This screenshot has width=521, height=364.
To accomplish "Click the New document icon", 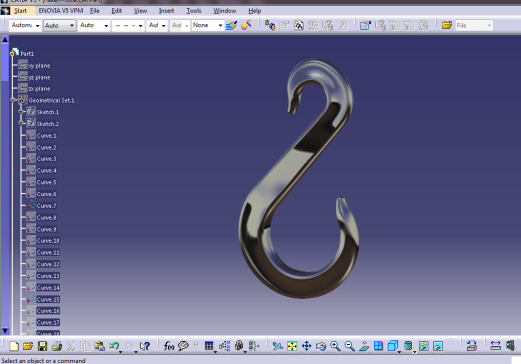I will point(14,346).
